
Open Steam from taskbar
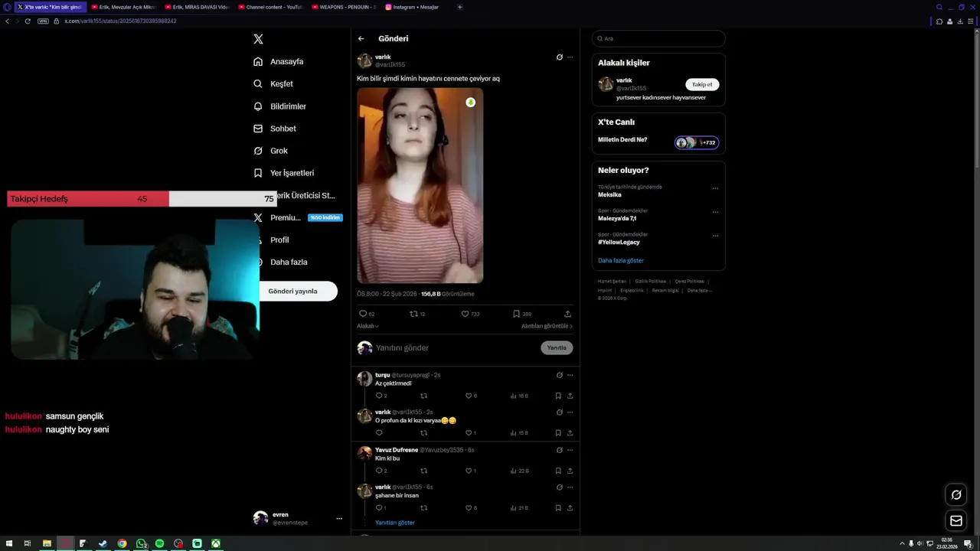103,543
